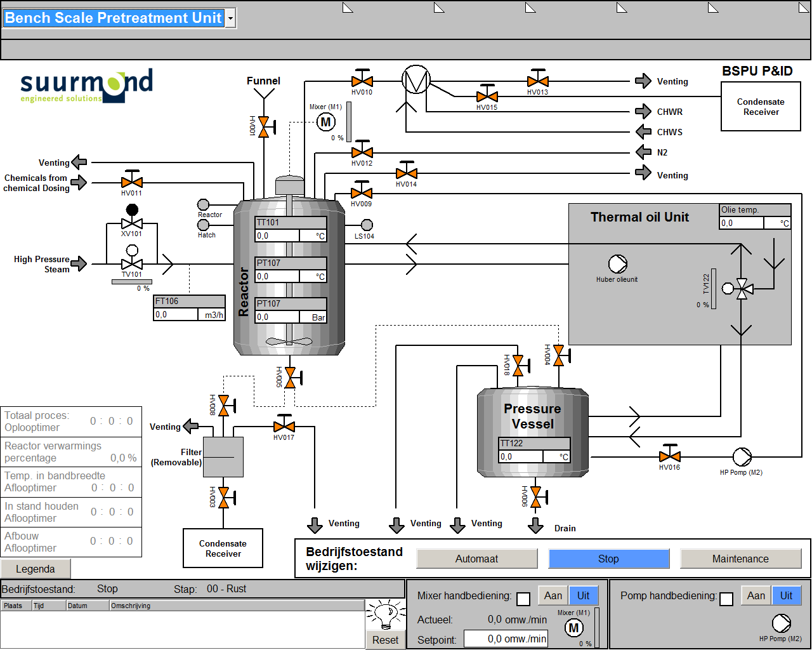
Task: Click the Reset button
Action: [385, 640]
